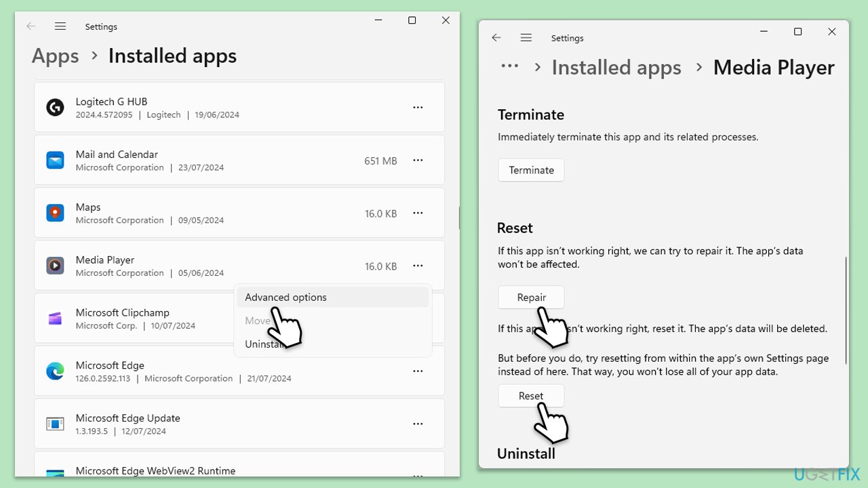Click the Maps app icon

click(55, 213)
